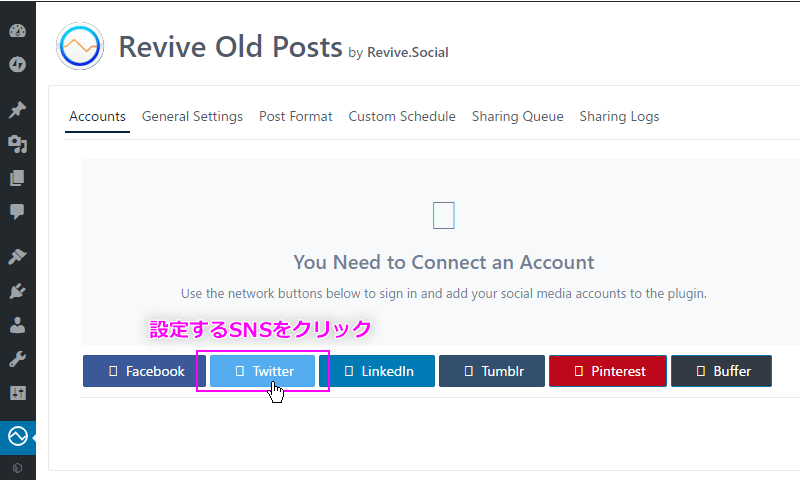This screenshot has height=480, width=800.
Task: Open the Comments bubble sidebar icon
Action: [17, 211]
